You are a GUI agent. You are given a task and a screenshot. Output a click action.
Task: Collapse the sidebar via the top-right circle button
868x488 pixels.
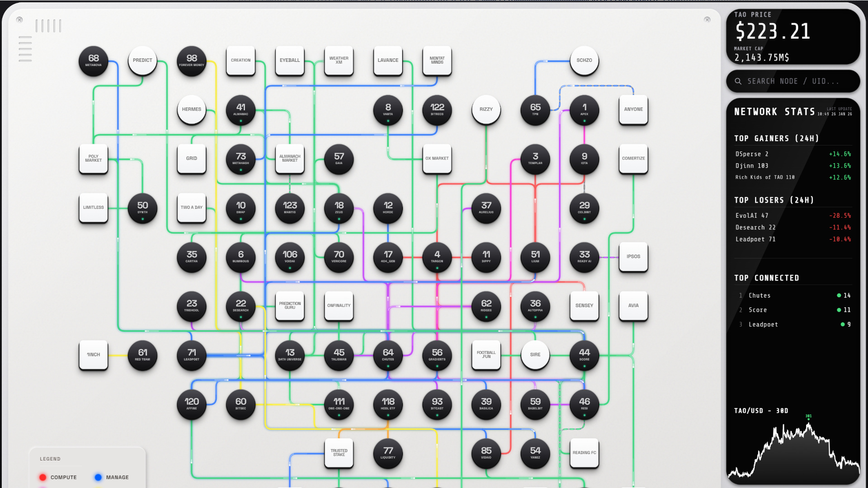coord(707,19)
